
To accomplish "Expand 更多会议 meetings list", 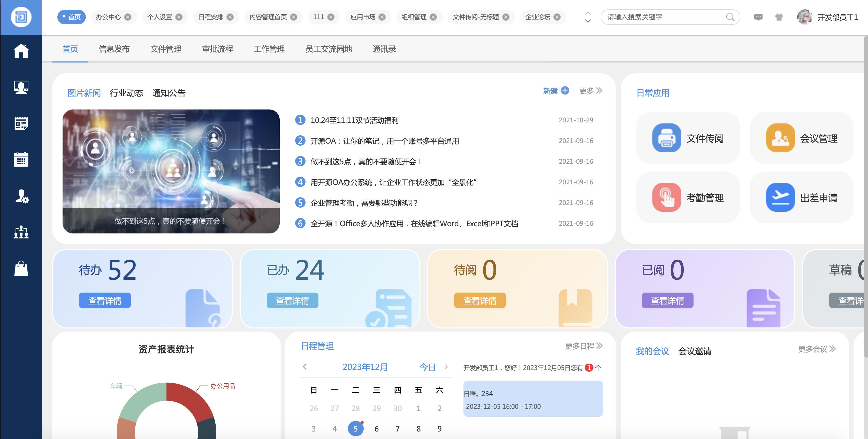I will point(817,349).
